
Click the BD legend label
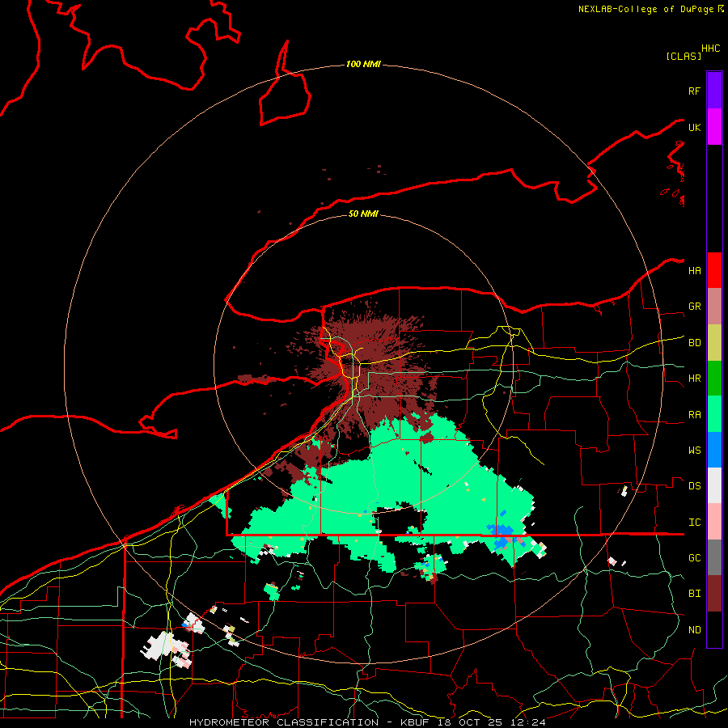[694, 343]
